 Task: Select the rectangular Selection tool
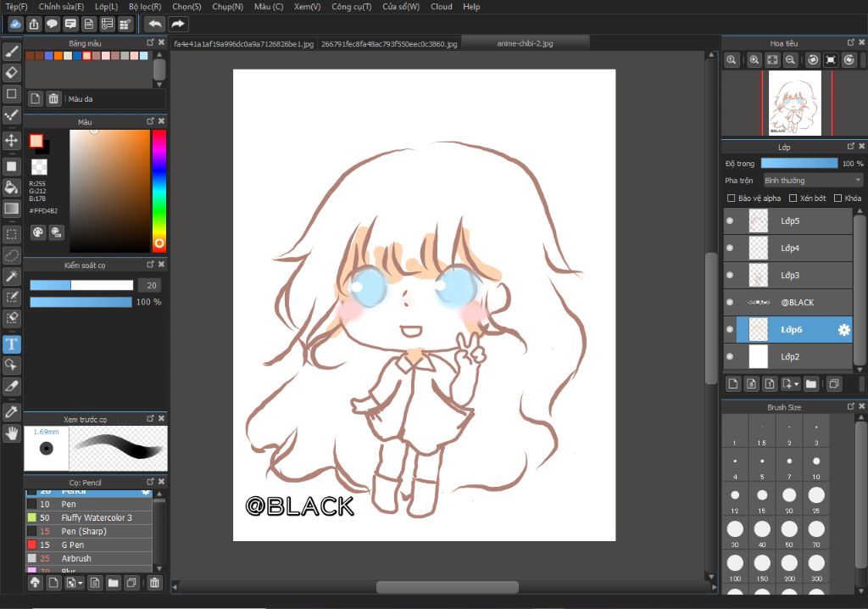[12, 234]
